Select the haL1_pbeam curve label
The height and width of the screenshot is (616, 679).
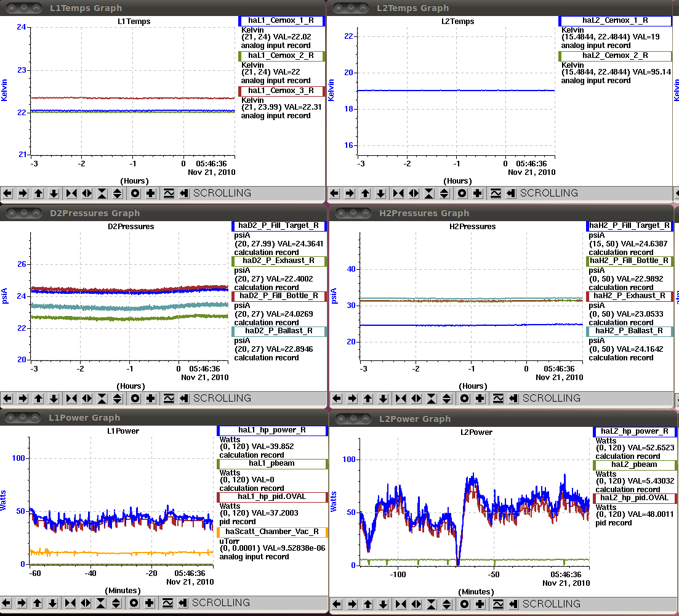272,463
